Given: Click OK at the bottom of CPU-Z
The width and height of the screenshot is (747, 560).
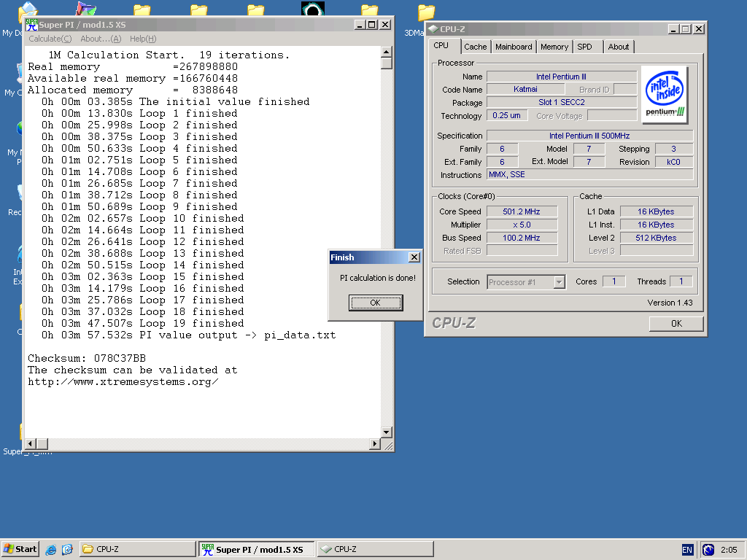Looking at the screenshot, I should (676, 323).
